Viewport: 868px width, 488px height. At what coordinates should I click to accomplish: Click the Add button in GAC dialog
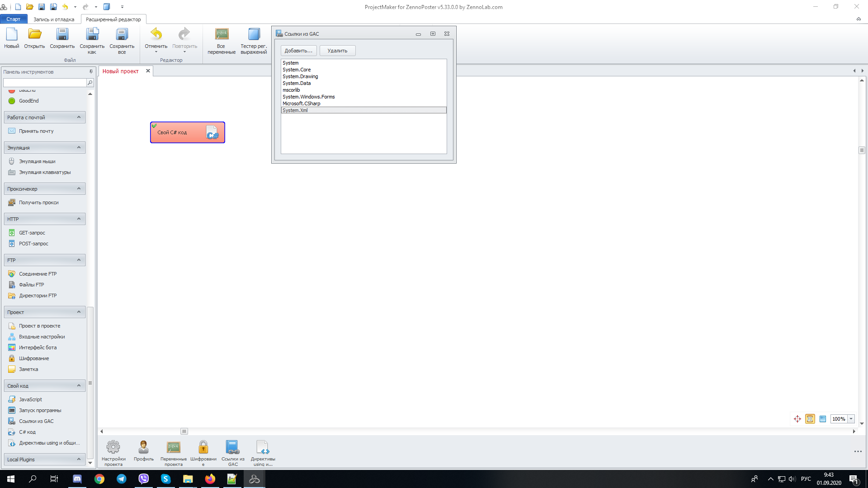tap(298, 51)
